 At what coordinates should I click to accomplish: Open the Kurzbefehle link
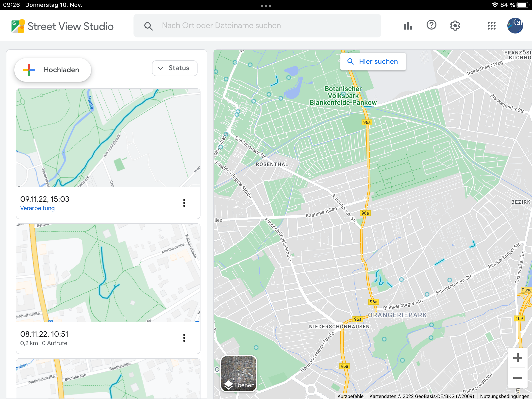[350, 396]
